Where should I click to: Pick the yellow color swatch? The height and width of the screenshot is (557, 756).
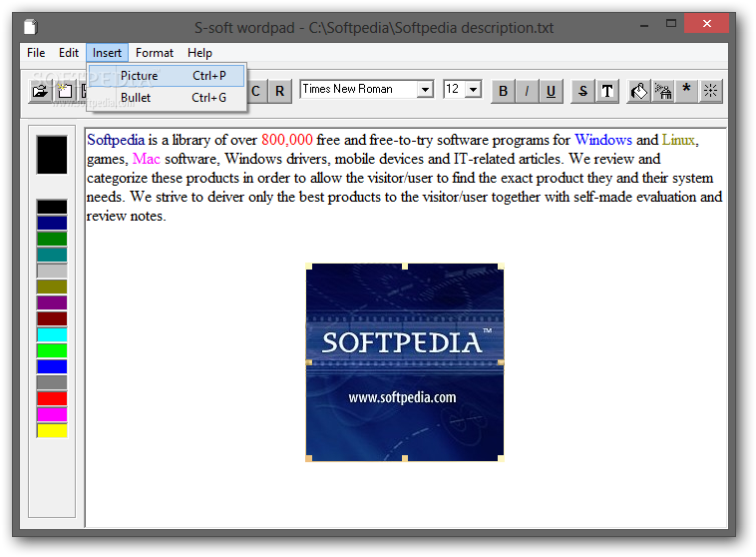pyautogui.click(x=52, y=430)
